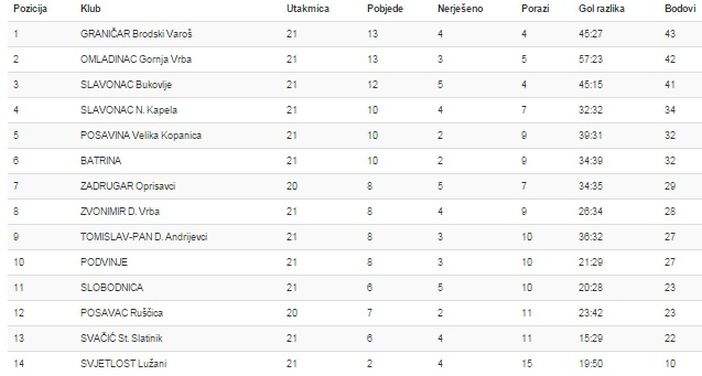Viewport: 702px width, 376px height.
Task: Click the 43 points cell for GRANIČAR
Action: (670, 34)
